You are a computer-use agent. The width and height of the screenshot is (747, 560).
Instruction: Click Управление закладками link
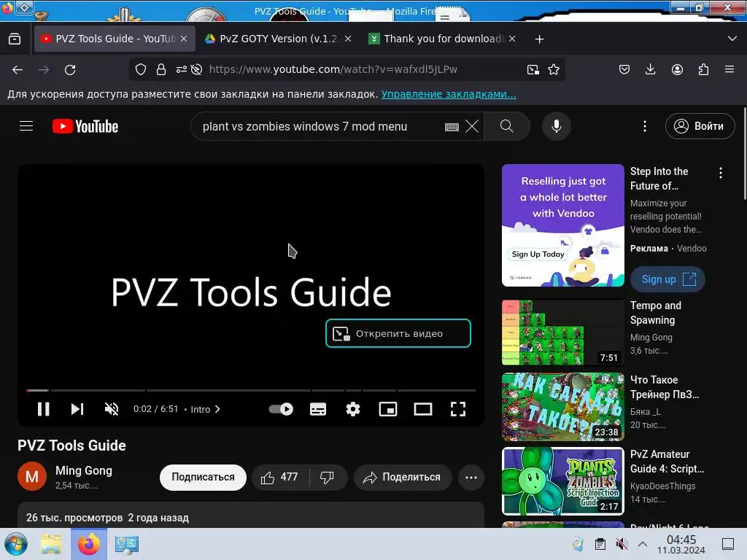pos(449,94)
